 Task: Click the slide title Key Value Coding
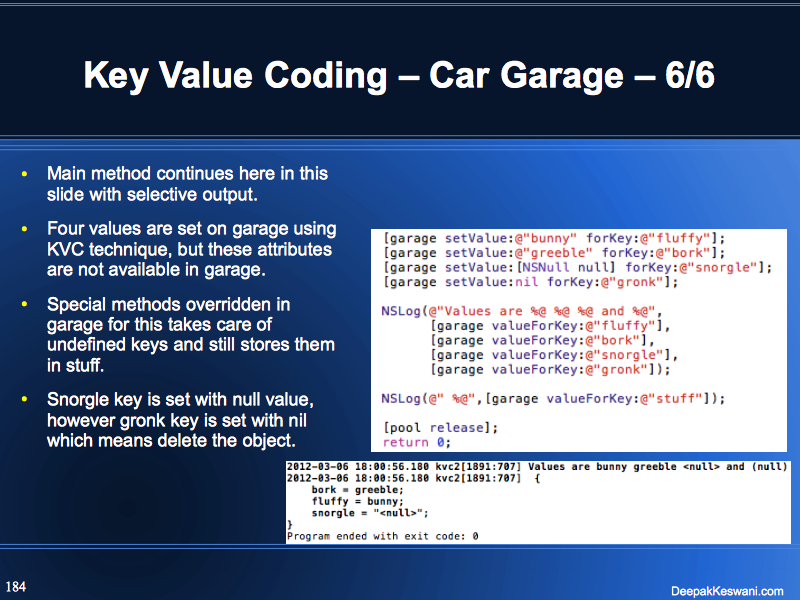[399, 77]
